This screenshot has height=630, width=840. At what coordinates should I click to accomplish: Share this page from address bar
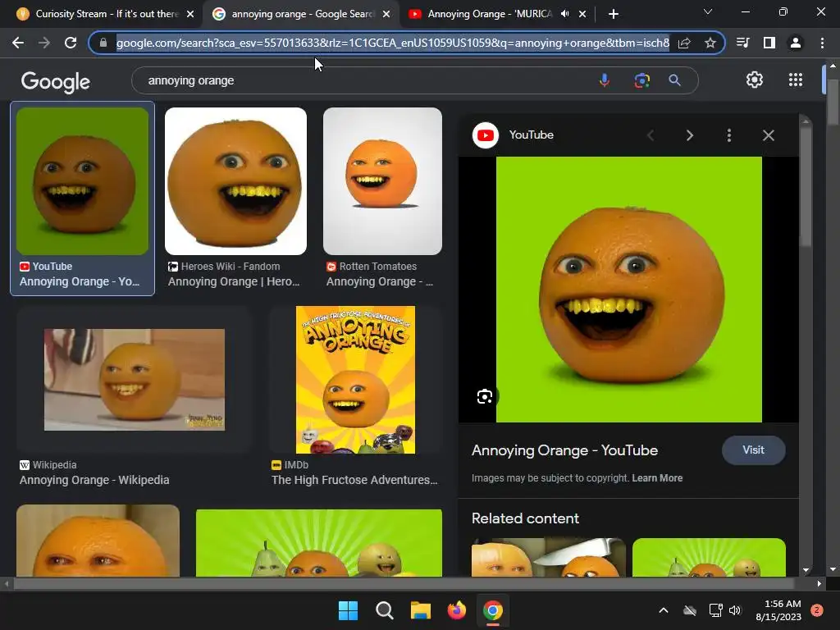684,43
